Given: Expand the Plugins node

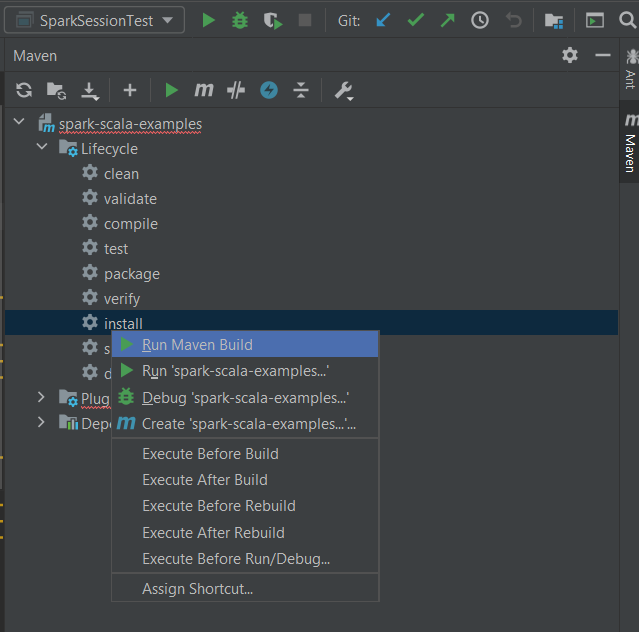Looking at the screenshot, I should 41,397.
